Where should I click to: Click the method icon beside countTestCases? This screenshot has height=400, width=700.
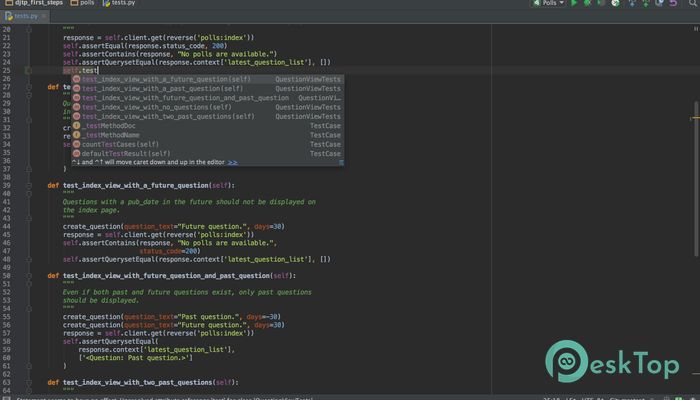[76, 144]
